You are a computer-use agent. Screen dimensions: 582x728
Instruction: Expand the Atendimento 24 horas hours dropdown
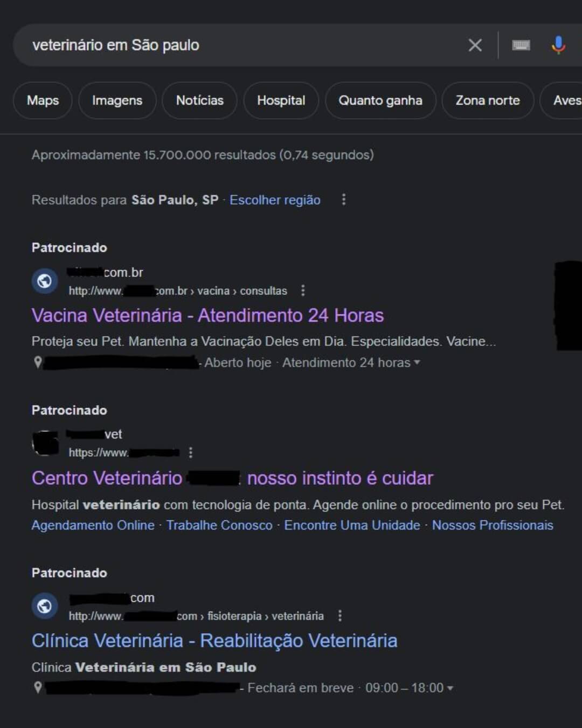point(417,362)
